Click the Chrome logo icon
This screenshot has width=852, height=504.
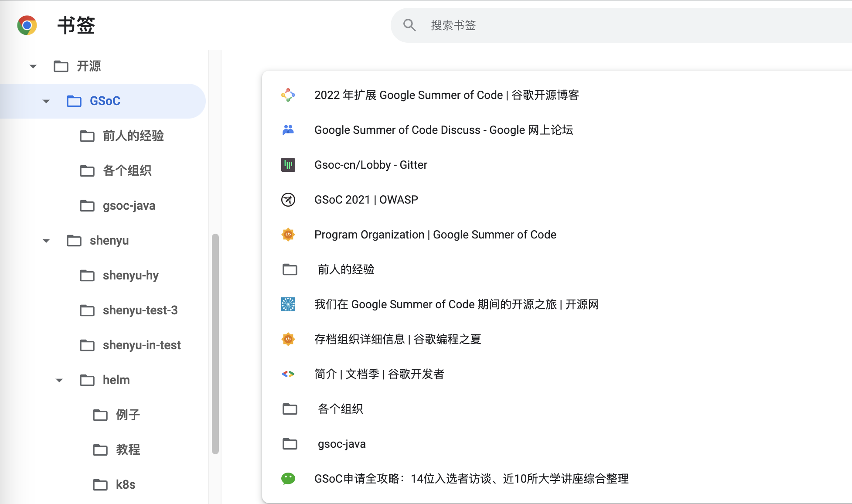pyautogui.click(x=27, y=25)
